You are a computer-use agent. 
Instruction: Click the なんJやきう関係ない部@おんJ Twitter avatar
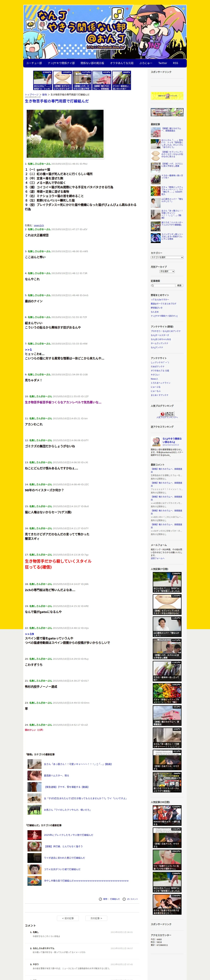pos(156,441)
